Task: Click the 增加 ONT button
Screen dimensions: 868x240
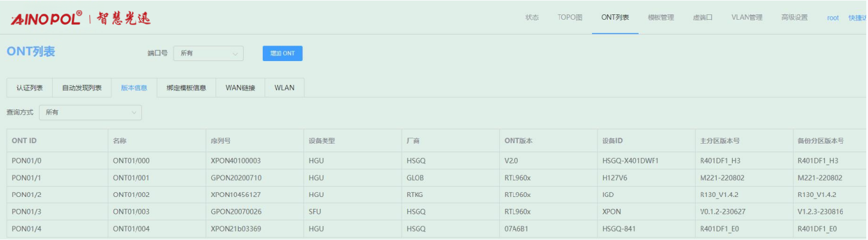Action: pyautogui.click(x=283, y=53)
